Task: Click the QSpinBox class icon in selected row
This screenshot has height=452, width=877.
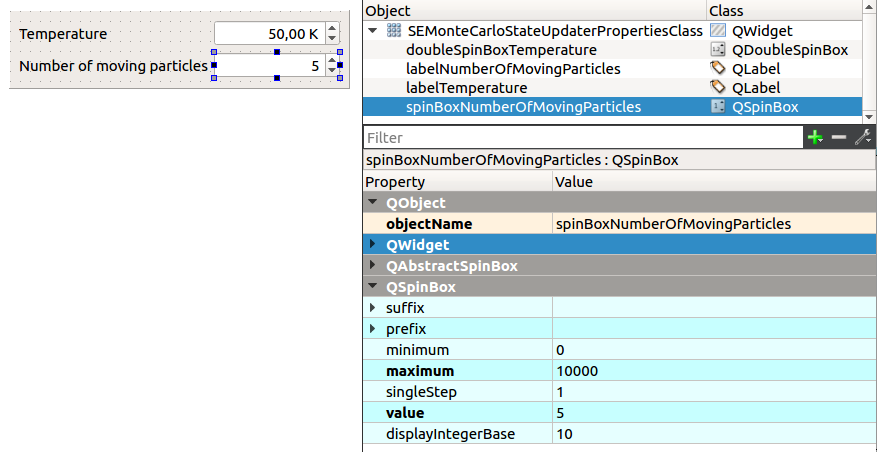Action: (x=717, y=107)
